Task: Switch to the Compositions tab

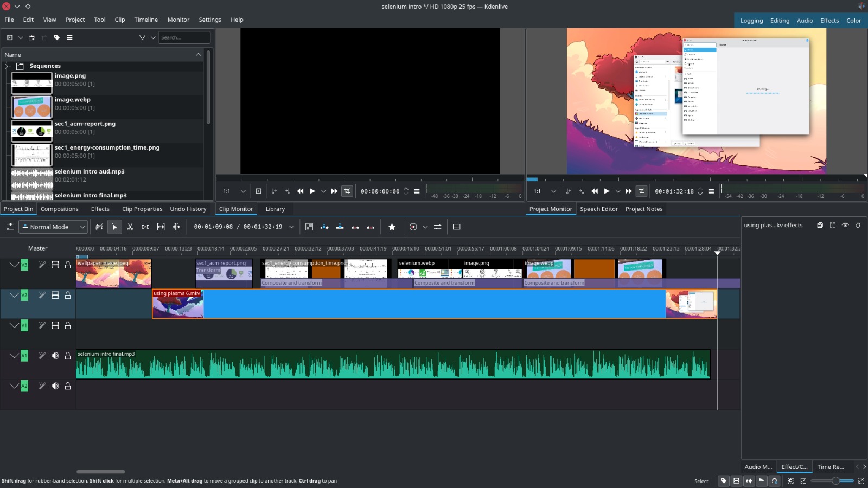Action: click(60, 209)
